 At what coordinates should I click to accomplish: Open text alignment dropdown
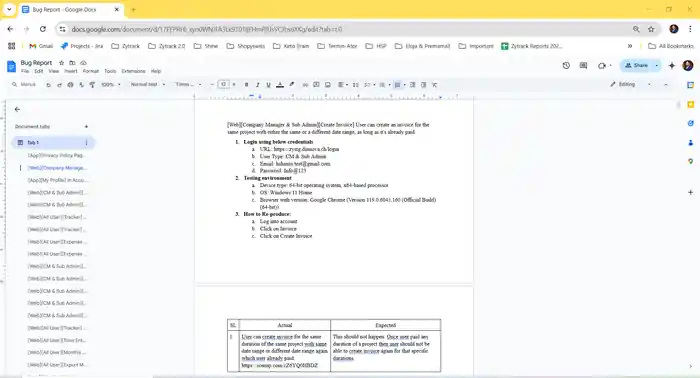pos(343,85)
